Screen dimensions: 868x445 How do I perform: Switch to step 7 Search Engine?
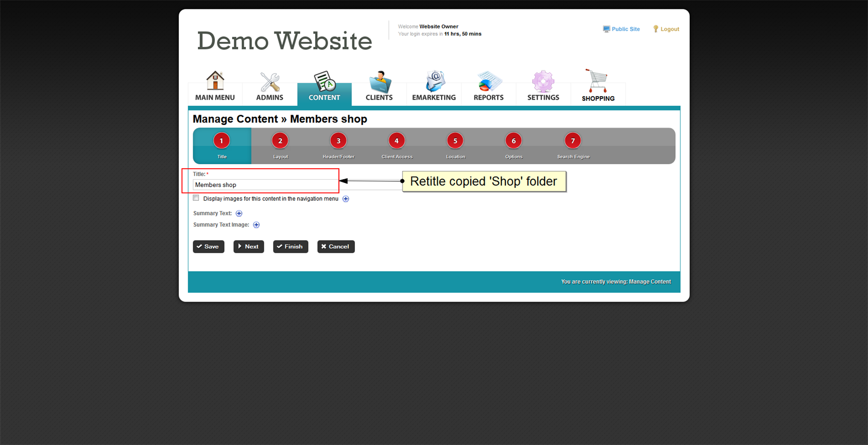572,141
